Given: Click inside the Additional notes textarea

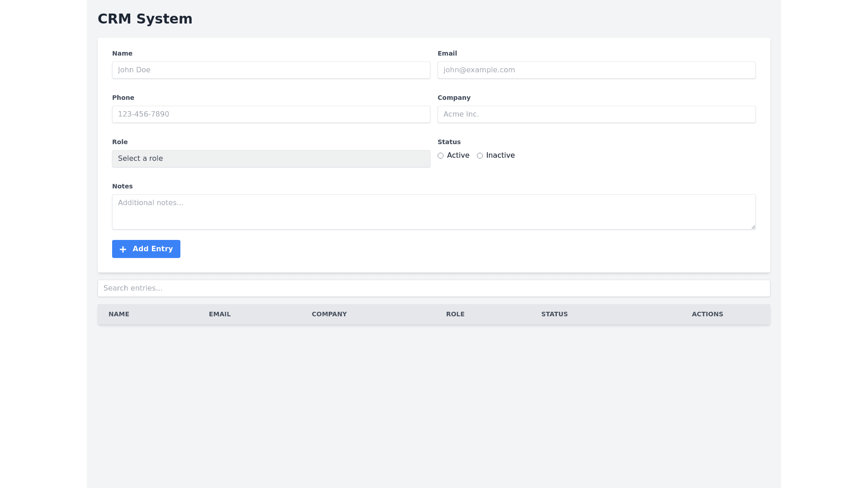Looking at the screenshot, I should (x=434, y=212).
